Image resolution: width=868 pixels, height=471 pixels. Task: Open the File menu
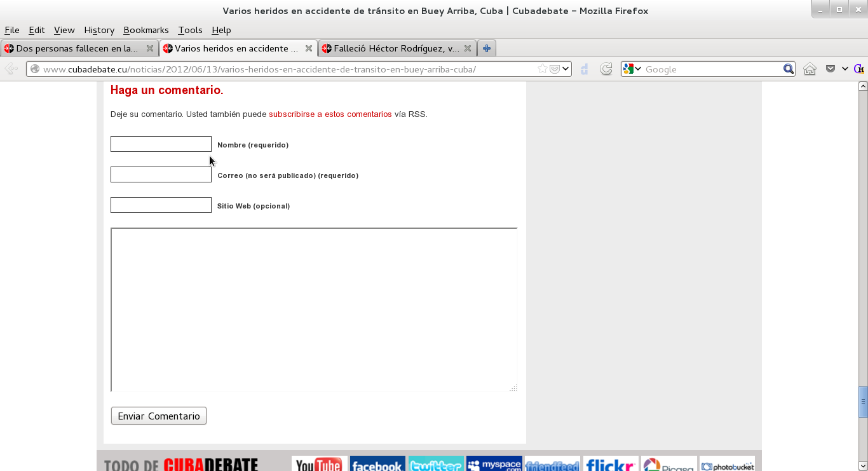point(12,30)
